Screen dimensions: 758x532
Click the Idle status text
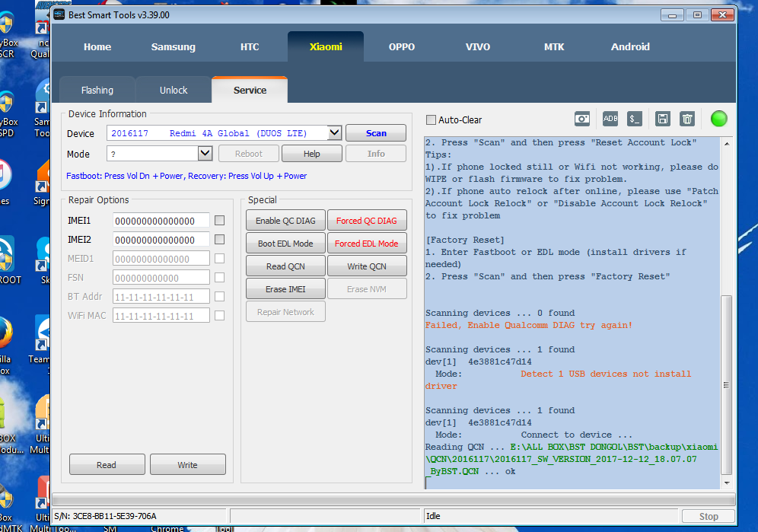coord(433,516)
